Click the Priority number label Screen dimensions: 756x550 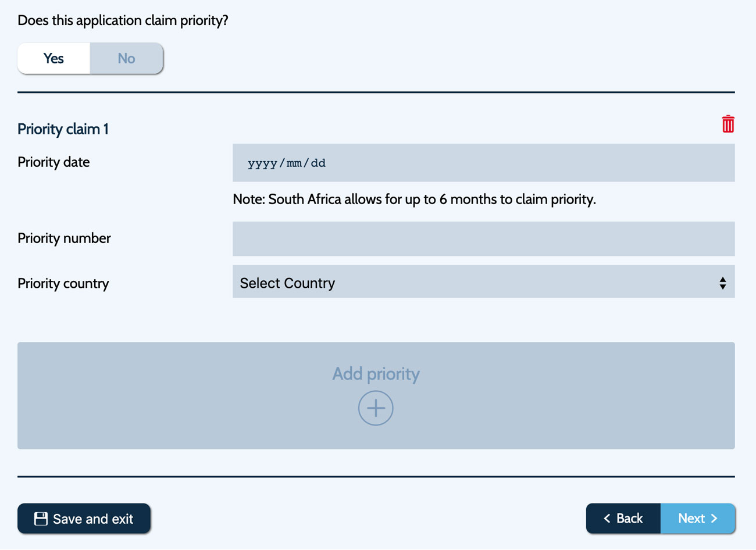tap(64, 238)
